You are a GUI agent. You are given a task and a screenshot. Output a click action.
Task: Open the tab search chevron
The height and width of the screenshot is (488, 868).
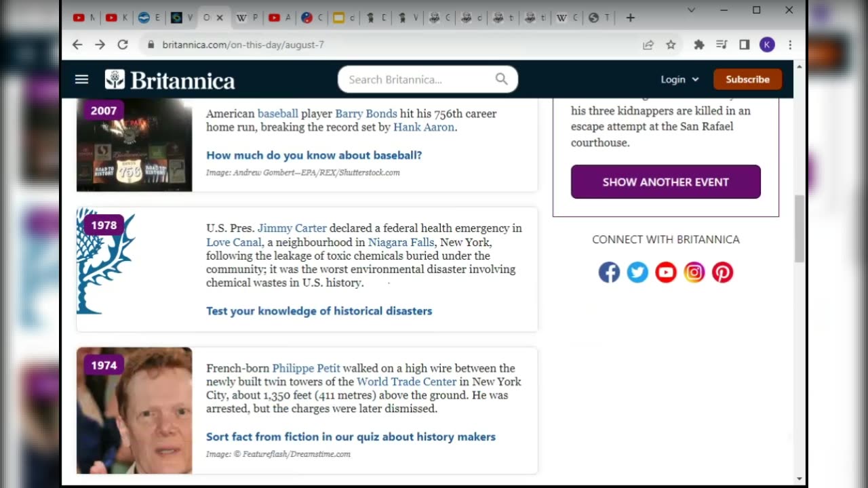tap(691, 10)
